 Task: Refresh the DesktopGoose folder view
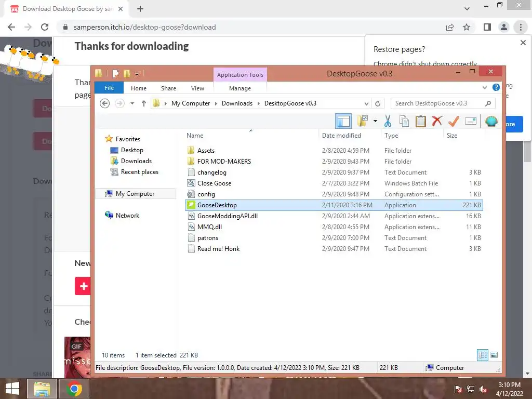click(378, 103)
